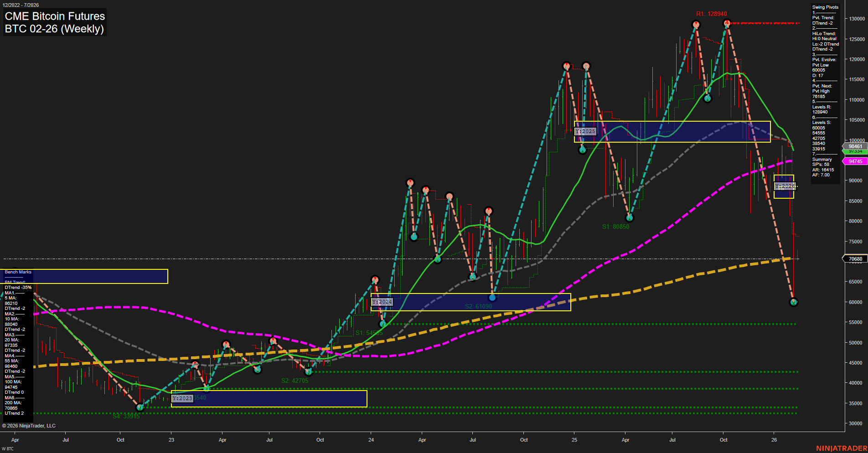Image resolution: width=868 pixels, height=453 pixels.
Task: Click the magenta 94745 price tag
Action: [x=854, y=161]
